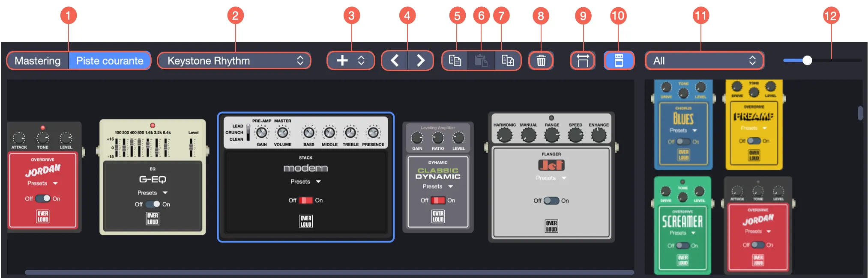Toggle the red Jordan switch in browser
Viewport: 868px width, 278px height.
tap(758, 245)
